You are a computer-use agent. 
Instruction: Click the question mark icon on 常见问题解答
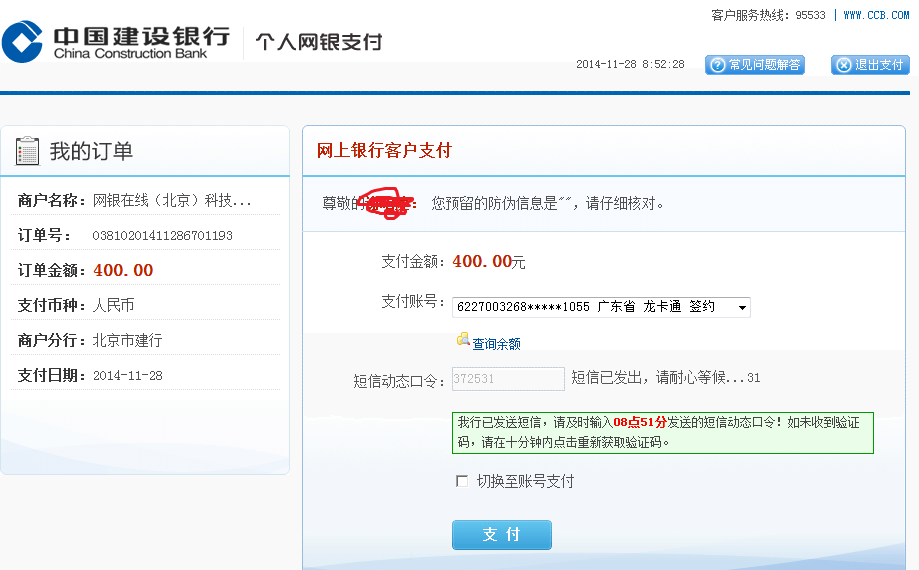tap(716, 65)
